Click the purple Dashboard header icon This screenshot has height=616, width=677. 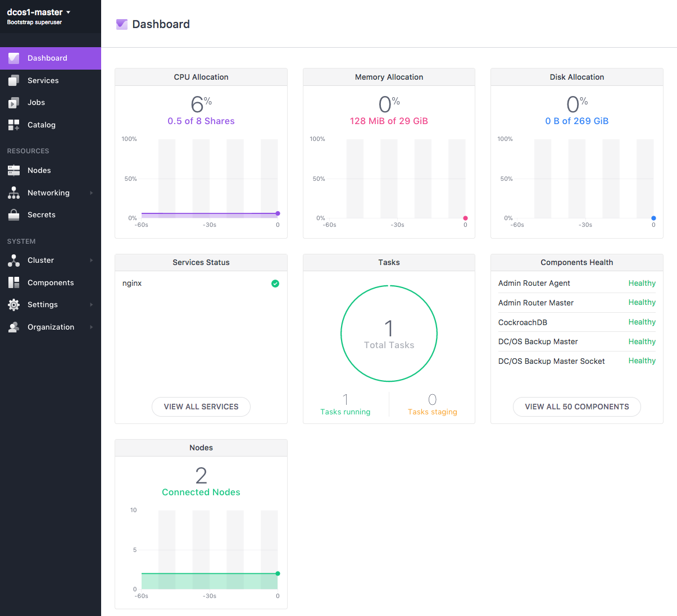click(x=122, y=24)
